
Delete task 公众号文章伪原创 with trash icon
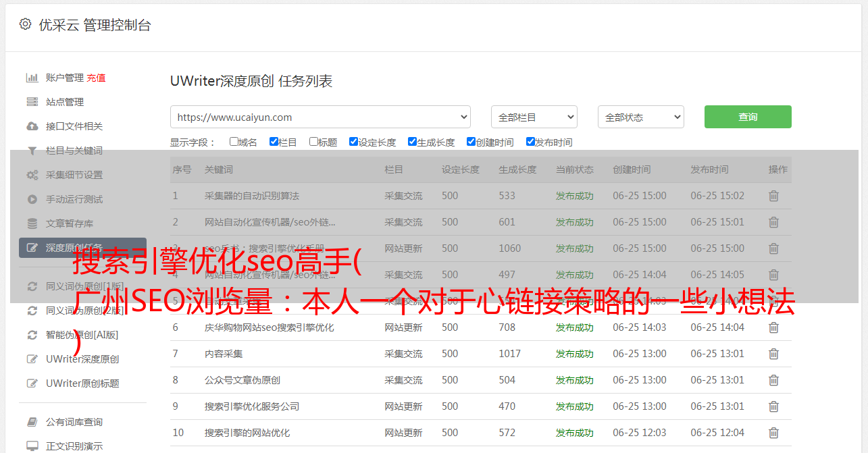click(773, 380)
